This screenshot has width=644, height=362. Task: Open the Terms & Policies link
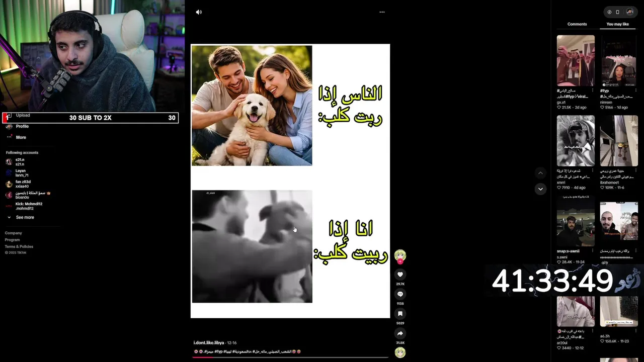[19, 246]
